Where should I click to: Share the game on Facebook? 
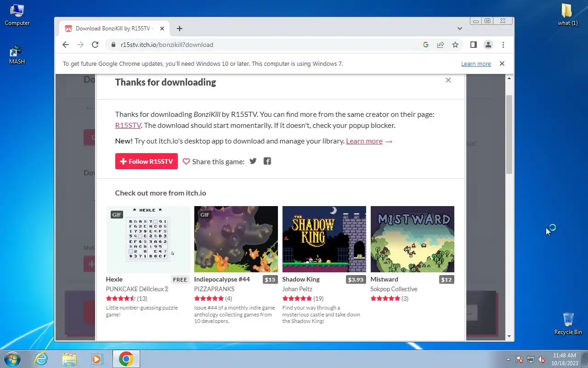click(267, 161)
